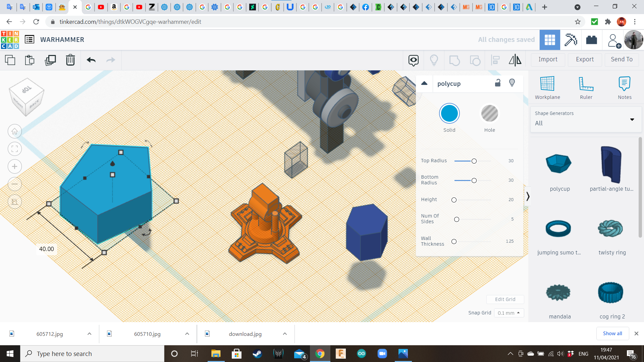Adjust the Top Radius slider handle

474,161
